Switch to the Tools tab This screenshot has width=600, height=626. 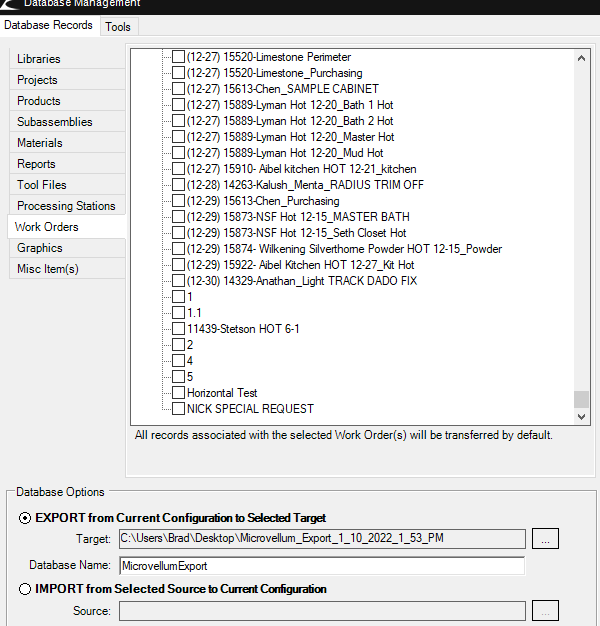point(118,27)
